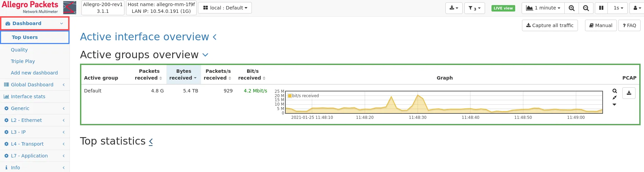
Task: Click the compress graph arrows icon
Action: point(615,98)
